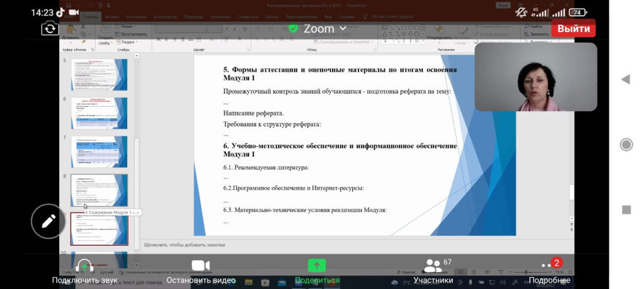Screen dimensions: 644x289
Task: Select slide 6 thumbnail in slide panel
Action: point(99,113)
